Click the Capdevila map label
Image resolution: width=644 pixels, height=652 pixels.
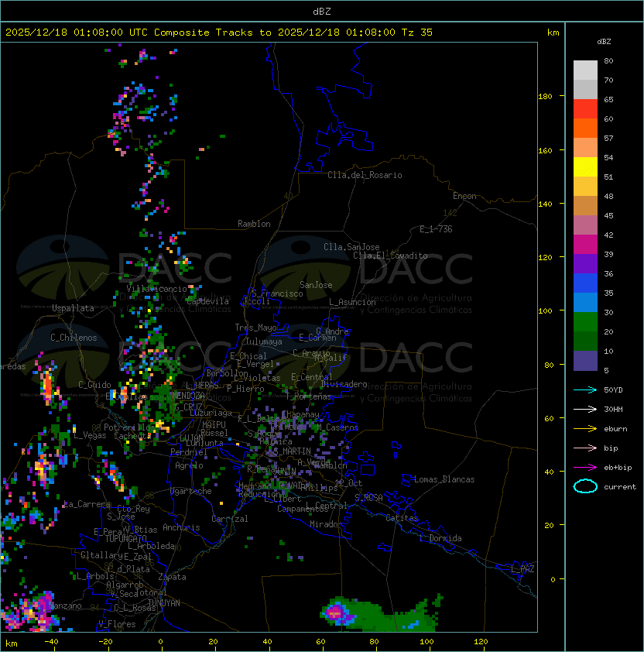207,301
